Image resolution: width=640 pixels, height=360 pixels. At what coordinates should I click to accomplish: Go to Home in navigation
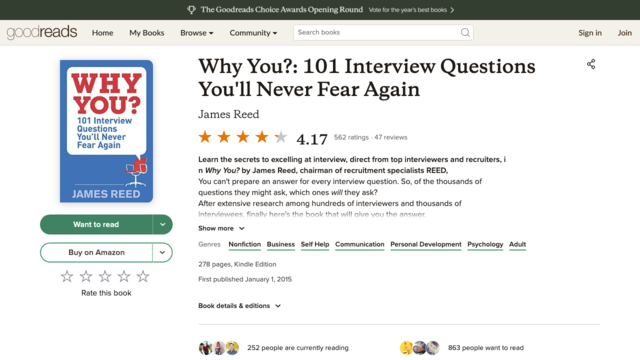(x=102, y=33)
